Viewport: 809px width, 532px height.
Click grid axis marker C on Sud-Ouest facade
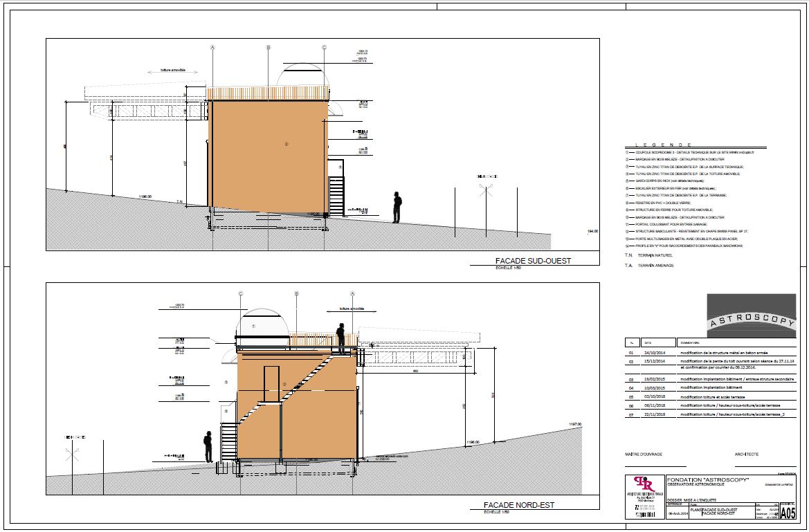(x=324, y=48)
